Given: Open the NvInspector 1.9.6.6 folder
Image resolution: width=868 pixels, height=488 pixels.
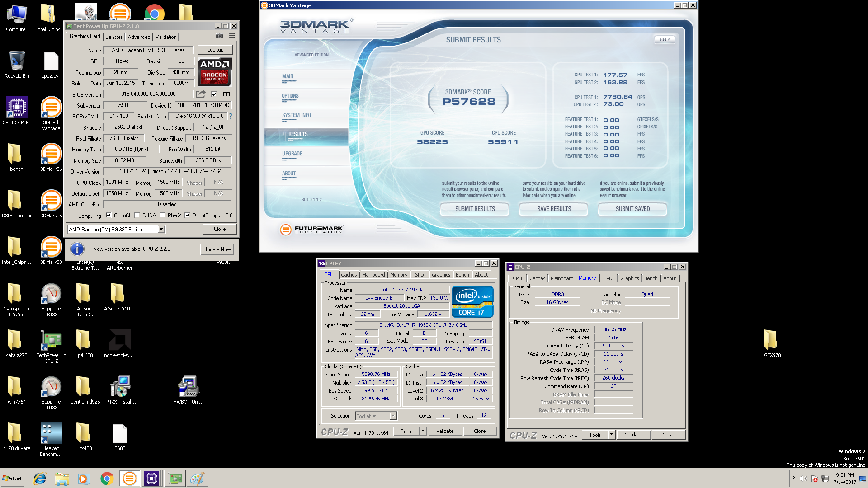Looking at the screenshot, I should pyautogui.click(x=17, y=300).
